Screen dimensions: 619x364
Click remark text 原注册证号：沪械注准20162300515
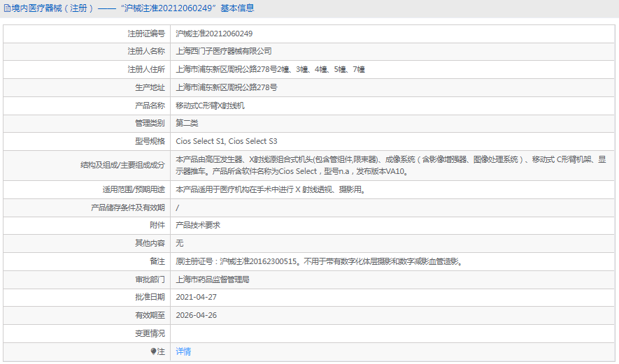[319, 261]
